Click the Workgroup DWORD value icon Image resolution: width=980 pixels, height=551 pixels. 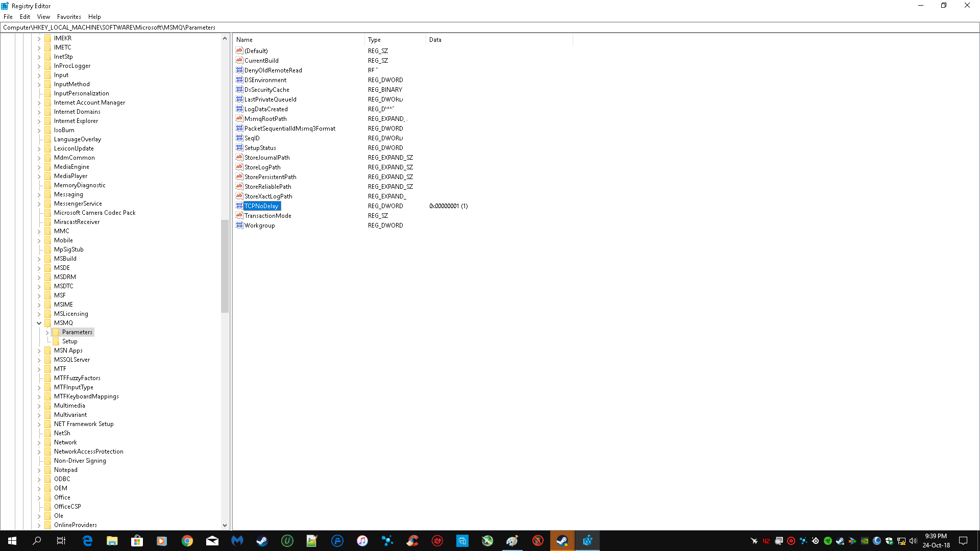239,225
